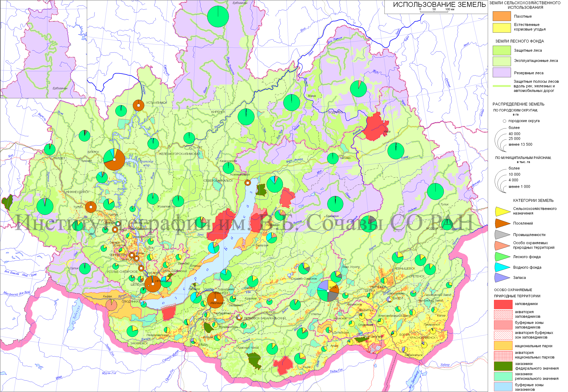Click the УСТЬ-КУТ city label
The image size is (568, 392).
pos(196,148)
